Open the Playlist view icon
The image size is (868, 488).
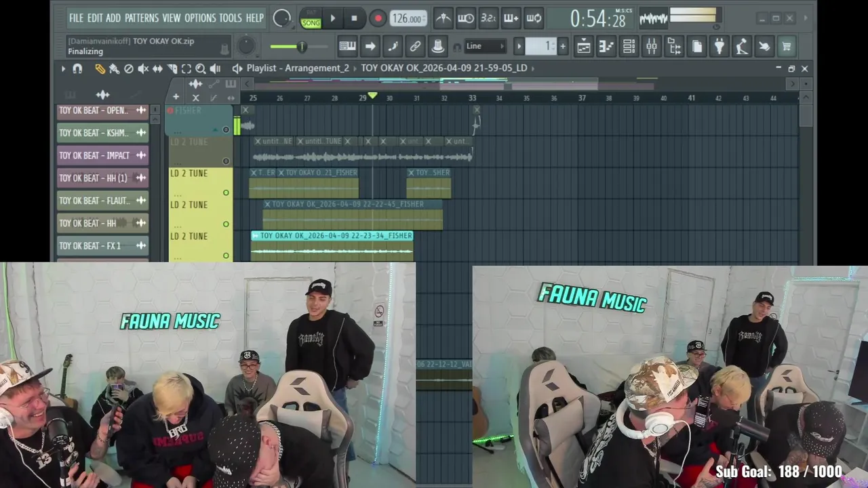583,46
